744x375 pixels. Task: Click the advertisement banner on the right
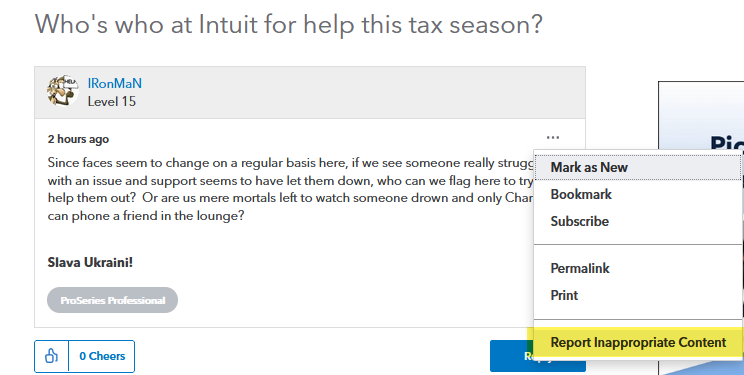701,228
